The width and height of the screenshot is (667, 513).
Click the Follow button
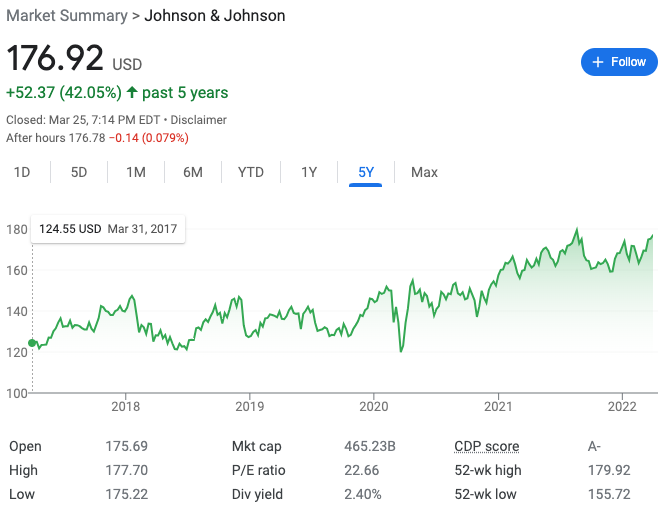[x=619, y=62]
